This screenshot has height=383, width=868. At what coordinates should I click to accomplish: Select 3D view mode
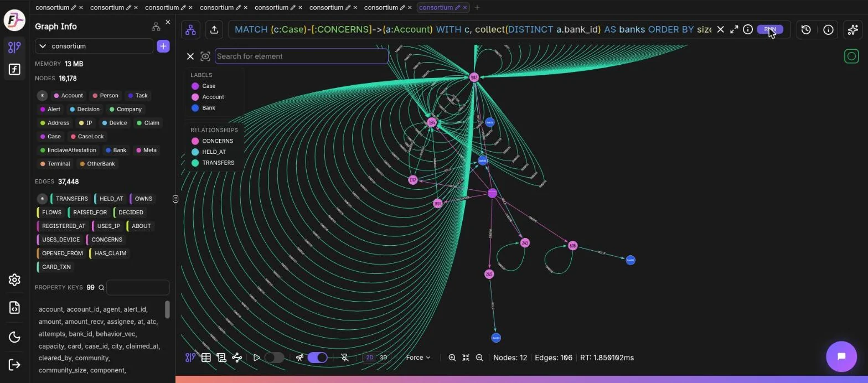(x=383, y=358)
